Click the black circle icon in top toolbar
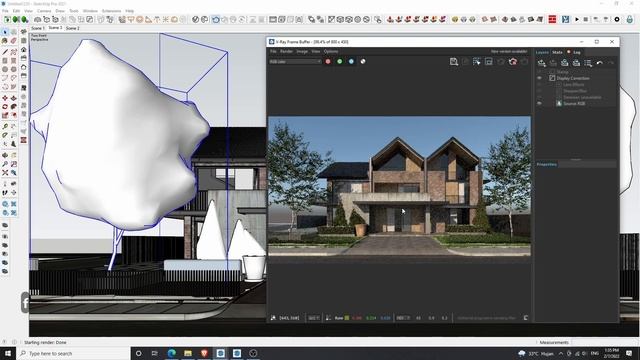Viewport: 640px width, 360px height. click(617, 19)
